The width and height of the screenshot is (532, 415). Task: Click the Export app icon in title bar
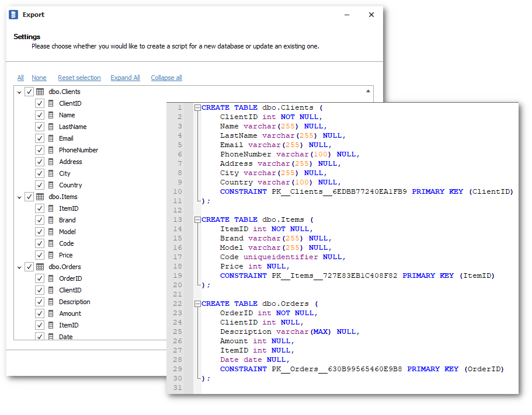[13, 15]
